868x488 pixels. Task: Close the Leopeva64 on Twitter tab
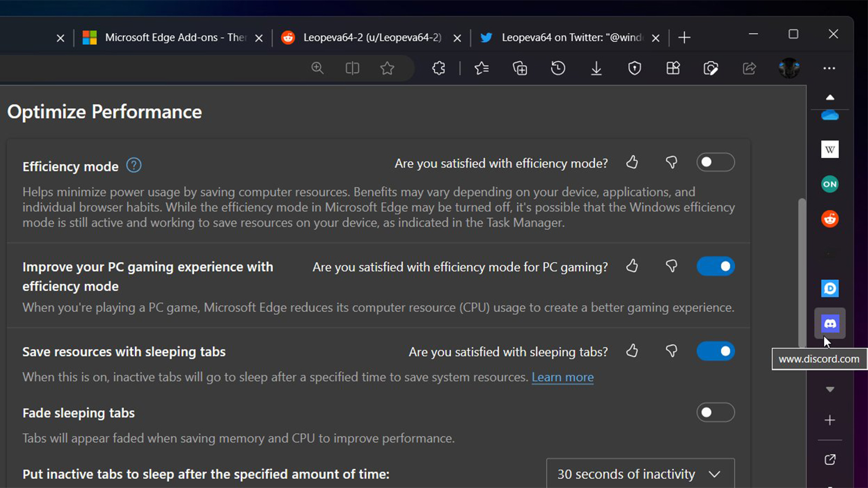coord(656,38)
